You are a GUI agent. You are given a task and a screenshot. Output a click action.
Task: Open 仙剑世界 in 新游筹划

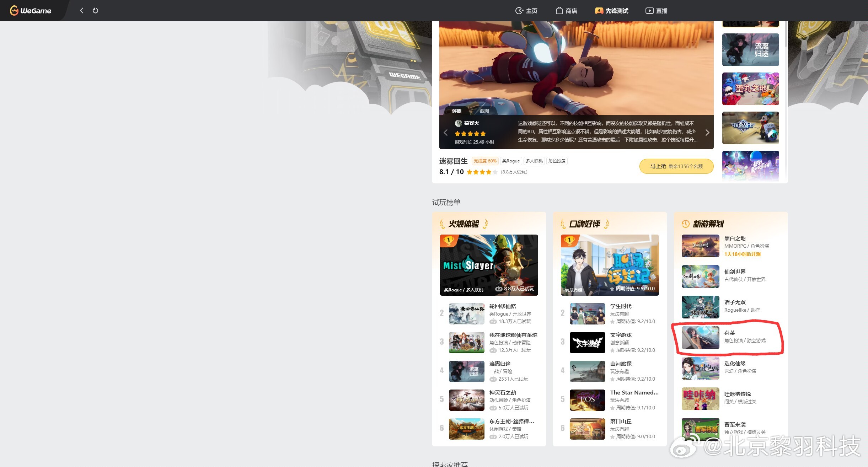[x=730, y=276]
